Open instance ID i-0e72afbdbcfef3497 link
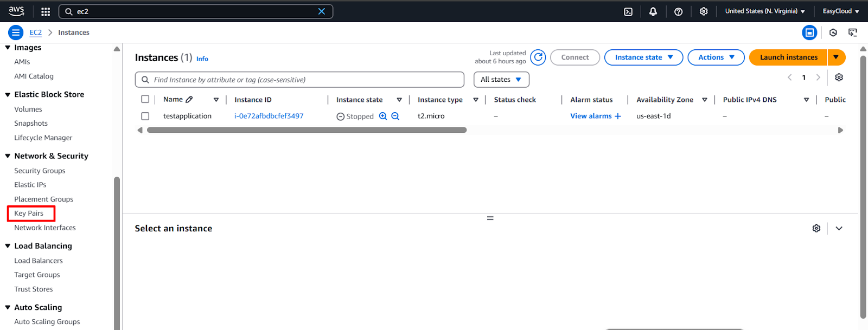This screenshot has height=330, width=868. click(x=269, y=116)
